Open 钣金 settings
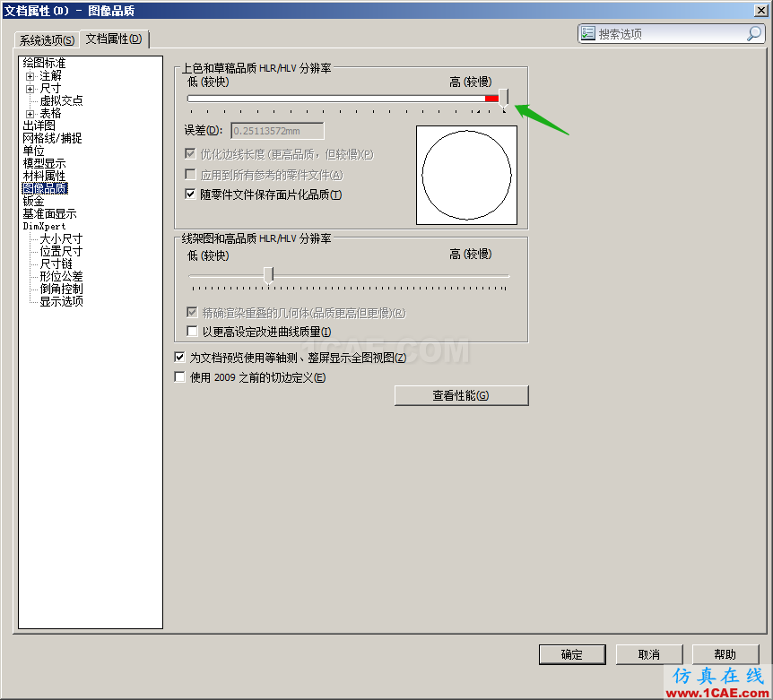773x700 pixels. point(33,202)
